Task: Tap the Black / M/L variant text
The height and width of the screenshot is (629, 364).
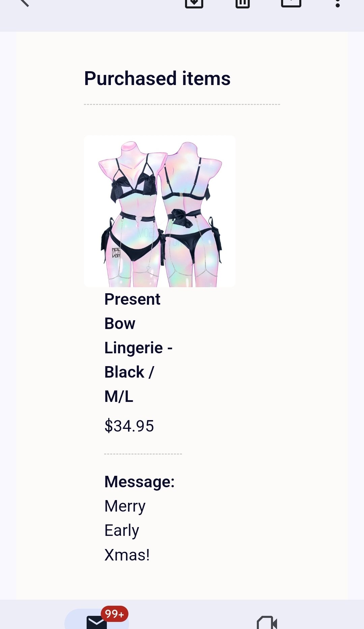Action: click(129, 384)
